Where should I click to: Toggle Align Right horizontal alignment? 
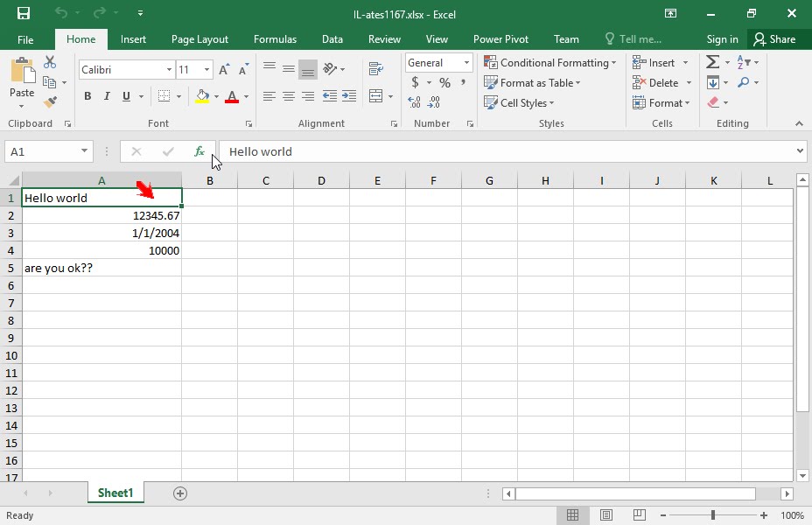click(308, 95)
